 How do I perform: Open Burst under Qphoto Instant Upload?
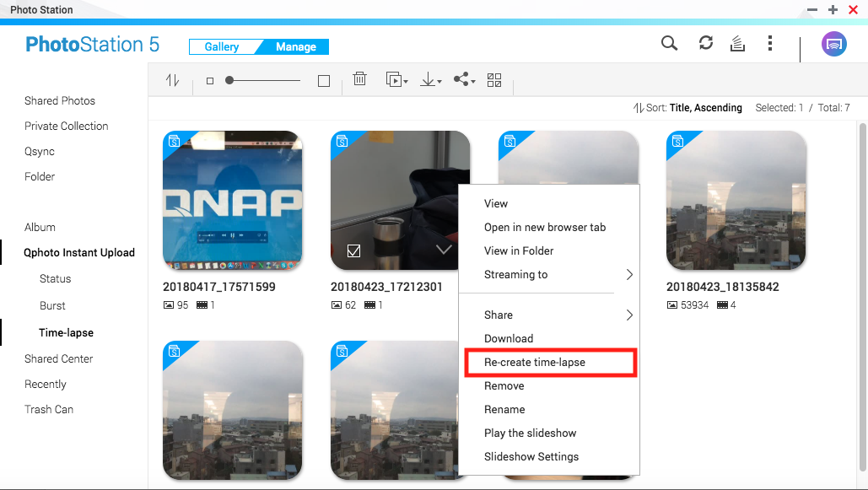click(52, 305)
